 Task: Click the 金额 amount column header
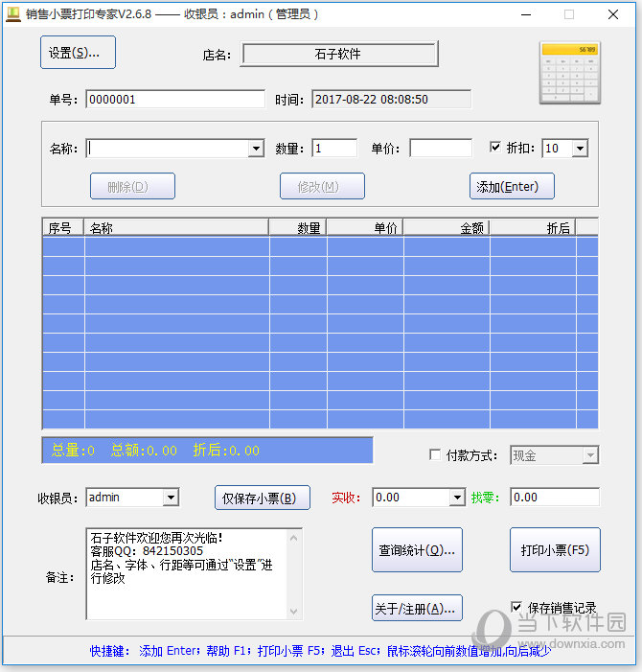coord(447,227)
